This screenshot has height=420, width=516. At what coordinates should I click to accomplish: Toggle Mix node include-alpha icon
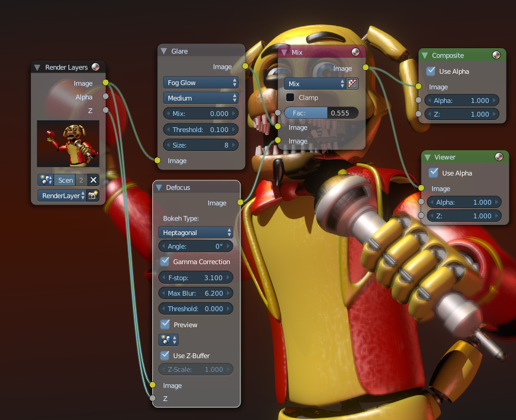(x=352, y=83)
